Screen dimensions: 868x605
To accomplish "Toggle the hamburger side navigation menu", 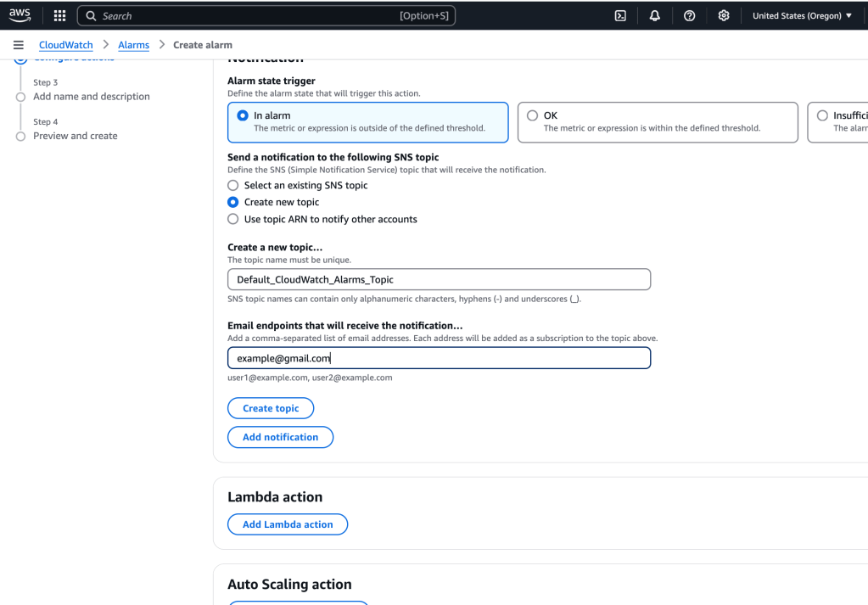I will point(19,45).
